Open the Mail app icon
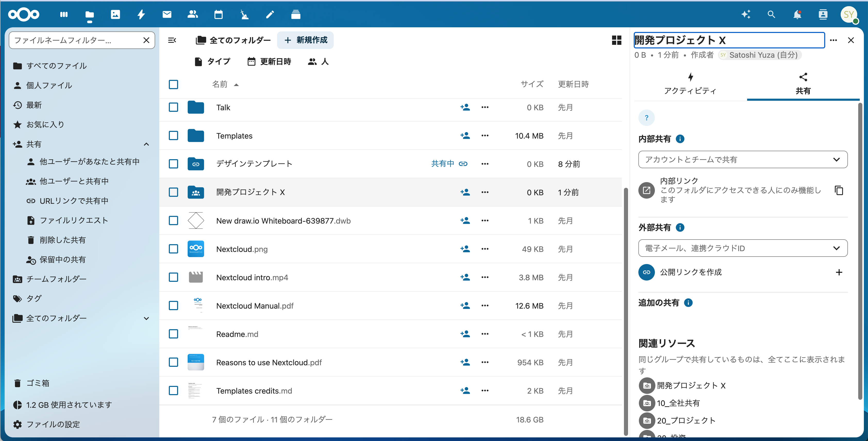The width and height of the screenshot is (868, 441). point(167,14)
